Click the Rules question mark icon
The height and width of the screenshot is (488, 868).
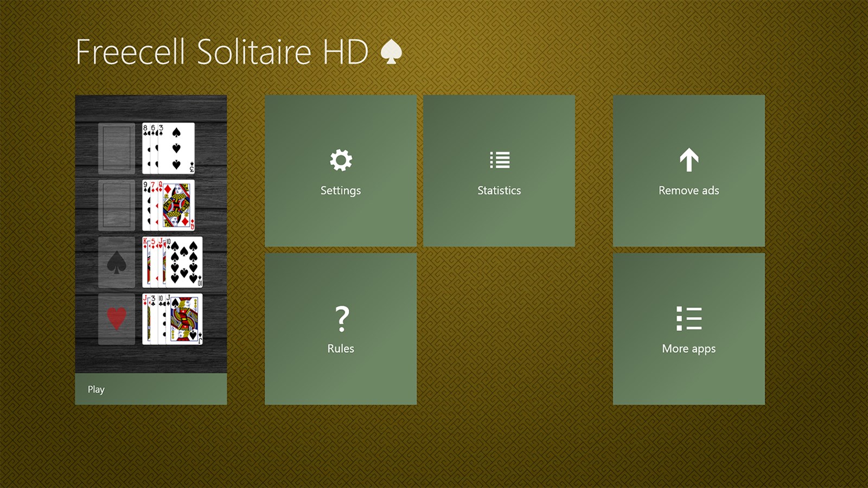(340, 319)
